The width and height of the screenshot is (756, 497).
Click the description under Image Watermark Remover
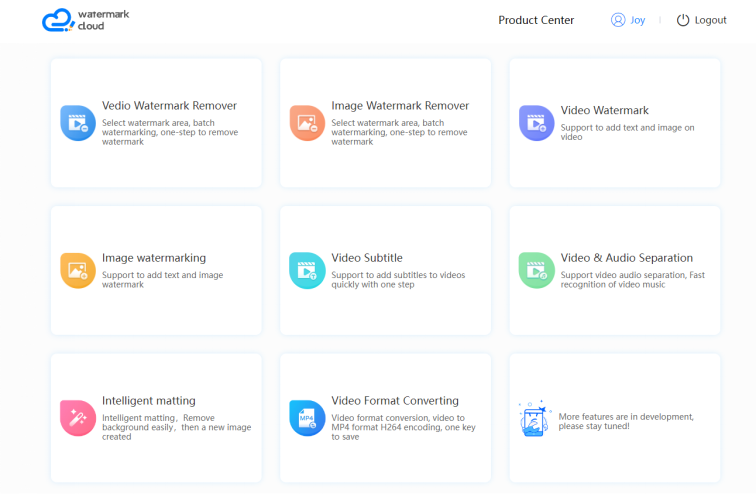[399, 132]
